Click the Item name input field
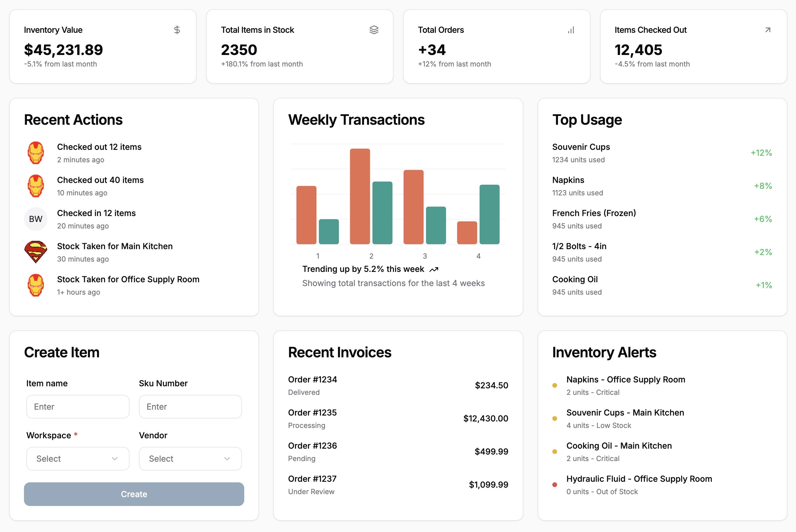The image size is (796, 532). coord(77,406)
